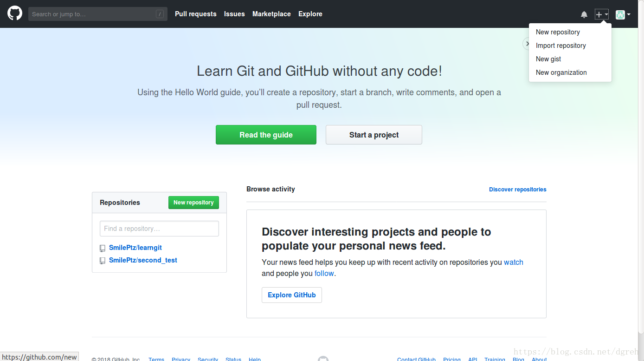Open Pull requests in top navigation
Viewport: 644px width, 361px height.
pos(196,14)
